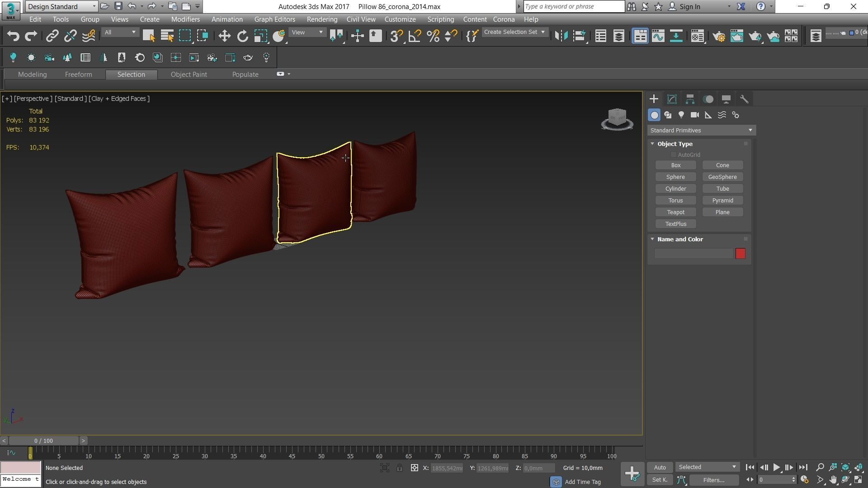The width and height of the screenshot is (868, 488).
Task: Open the Standard Primitives dropdown
Action: (701, 131)
